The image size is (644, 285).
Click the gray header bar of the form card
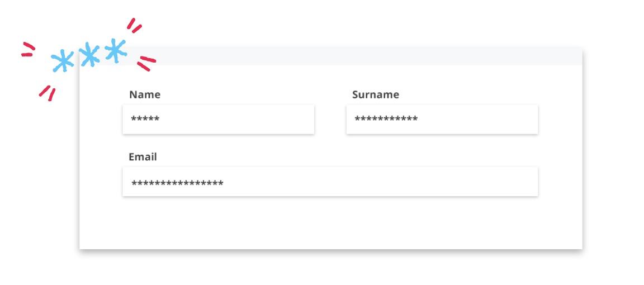pos(330,56)
